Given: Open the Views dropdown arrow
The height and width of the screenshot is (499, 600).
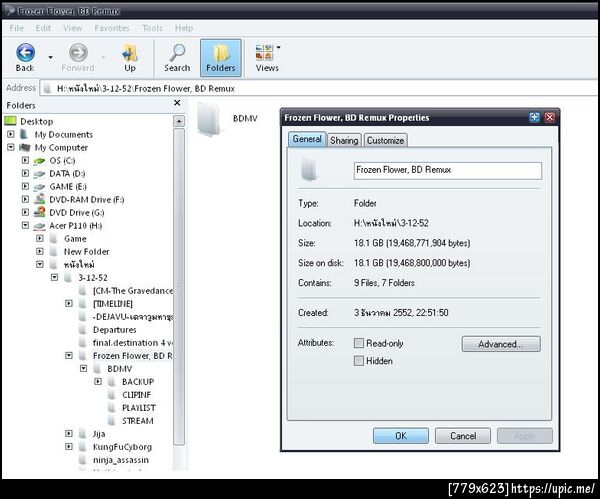Looking at the screenshot, I should pyautogui.click(x=279, y=47).
